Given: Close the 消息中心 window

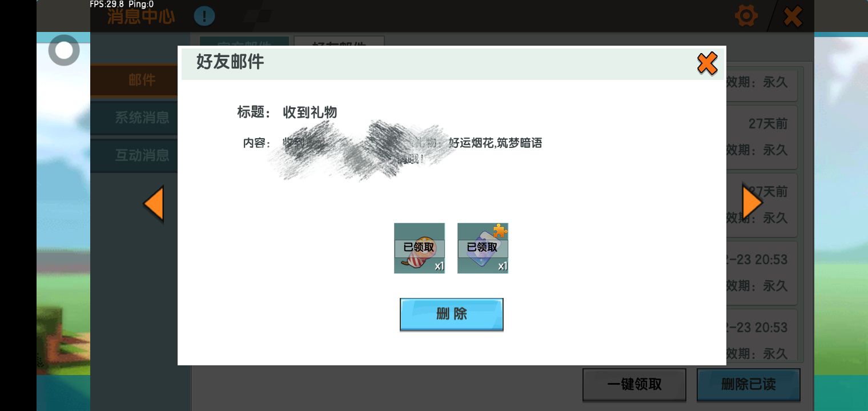Looking at the screenshot, I should pos(793,17).
